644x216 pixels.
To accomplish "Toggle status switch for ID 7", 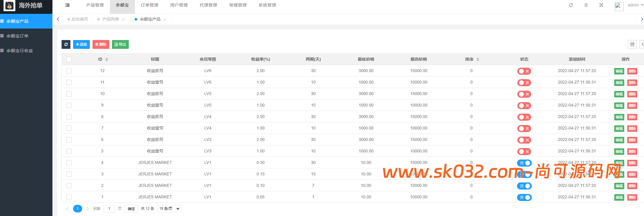I will (524, 129).
